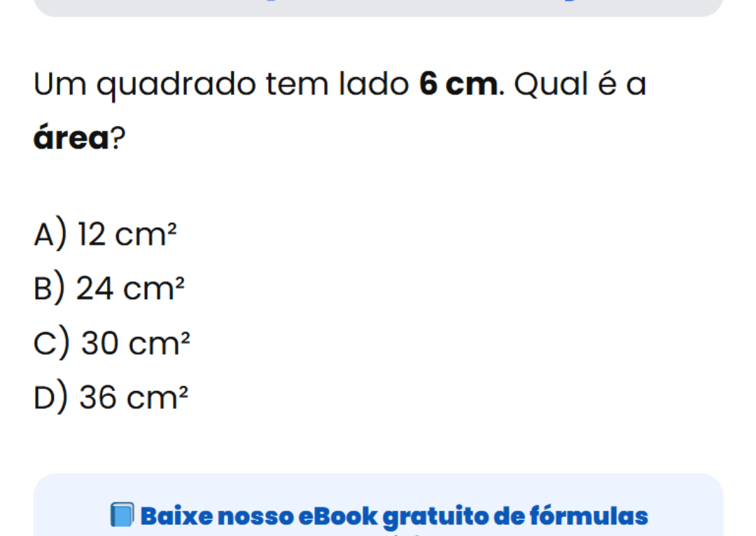756x536 pixels.
Task: Click the "D)" option letter
Action: point(51,398)
